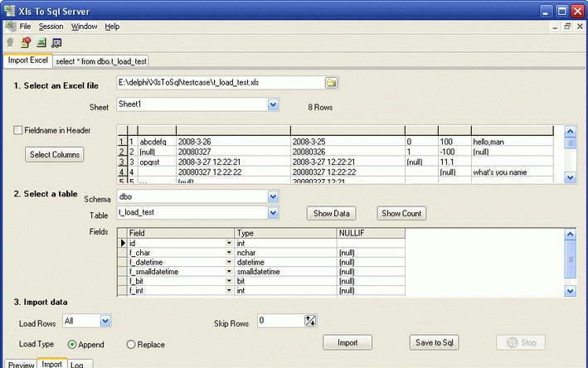The width and height of the screenshot is (588, 368).
Task: Expand the f_char field dropdown arrow
Action: (x=229, y=253)
